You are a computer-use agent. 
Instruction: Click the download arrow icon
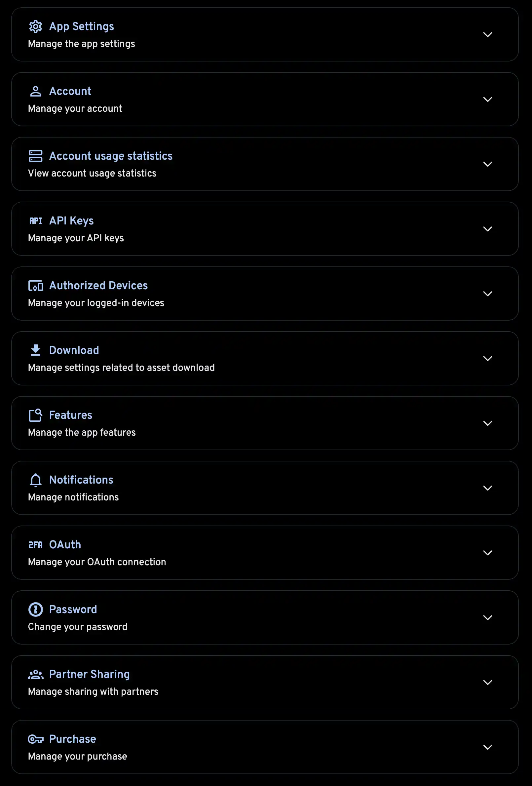(35, 350)
